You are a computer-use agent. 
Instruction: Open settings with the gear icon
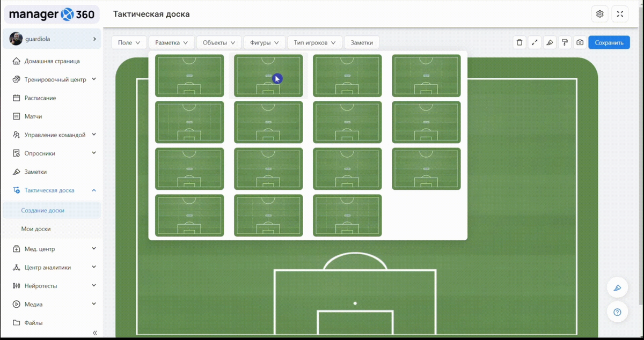[600, 14]
